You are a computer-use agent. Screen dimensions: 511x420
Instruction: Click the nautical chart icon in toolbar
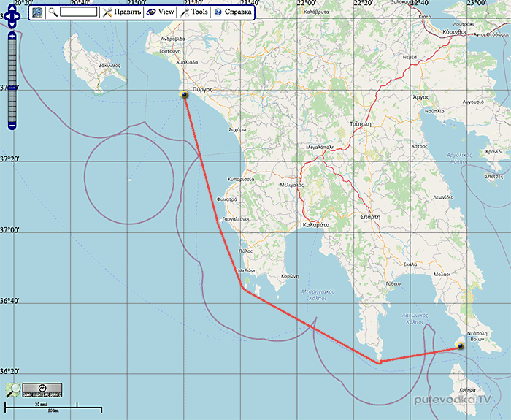coord(37,12)
